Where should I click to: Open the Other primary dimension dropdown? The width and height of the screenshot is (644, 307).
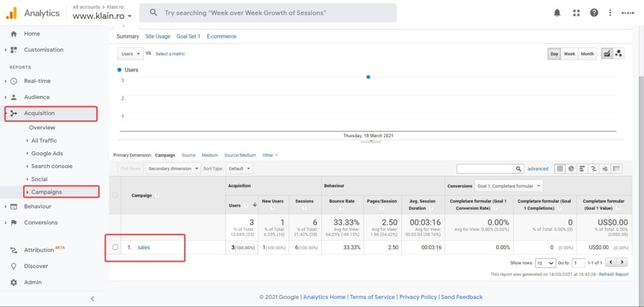coord(270,155)
